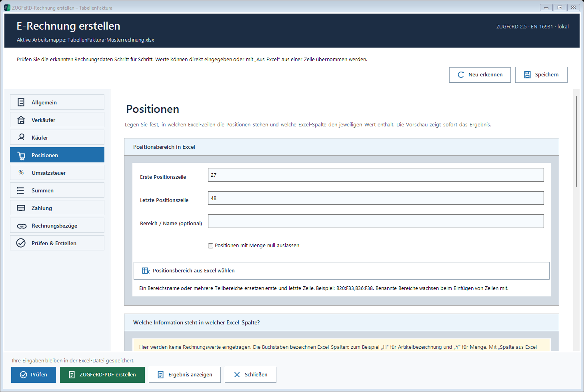Viewport: 584px width, 392px height.
Task: Click the Bereich / Name (optional) field
Action: click(x=376, y=221)
